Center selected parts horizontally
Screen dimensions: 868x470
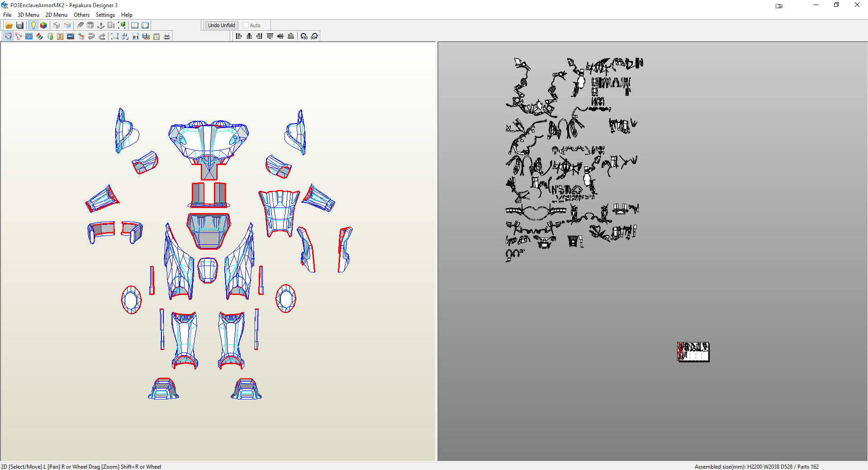coord(249,36)
